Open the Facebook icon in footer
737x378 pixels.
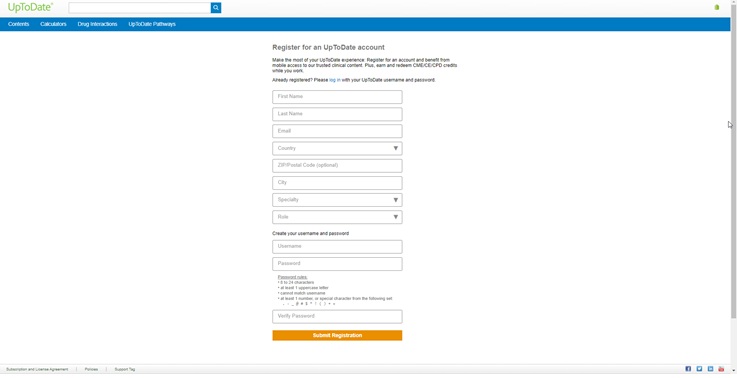point(688,369)
